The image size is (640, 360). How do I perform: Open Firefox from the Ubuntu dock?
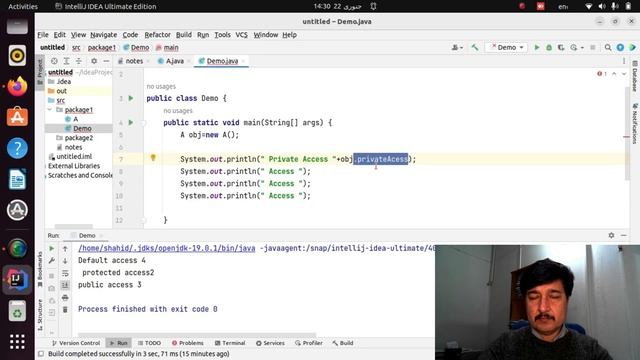point(17,86)
